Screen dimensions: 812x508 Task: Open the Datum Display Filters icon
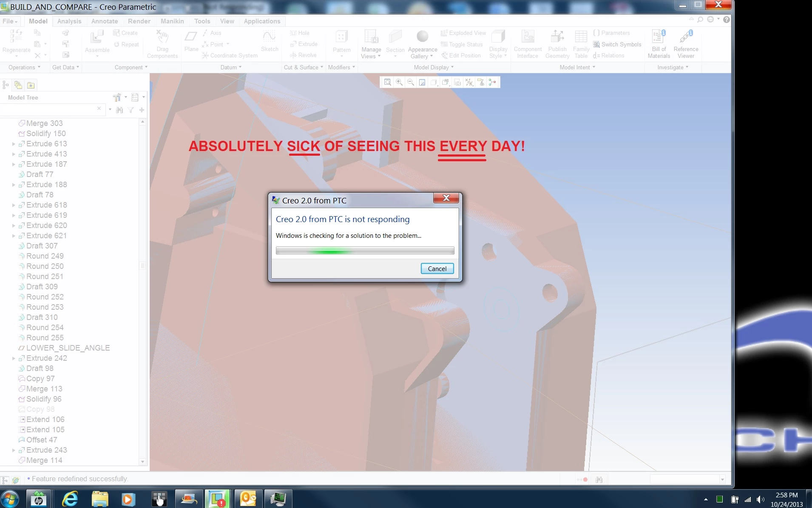pyautogui.click(x=469, y=82)
